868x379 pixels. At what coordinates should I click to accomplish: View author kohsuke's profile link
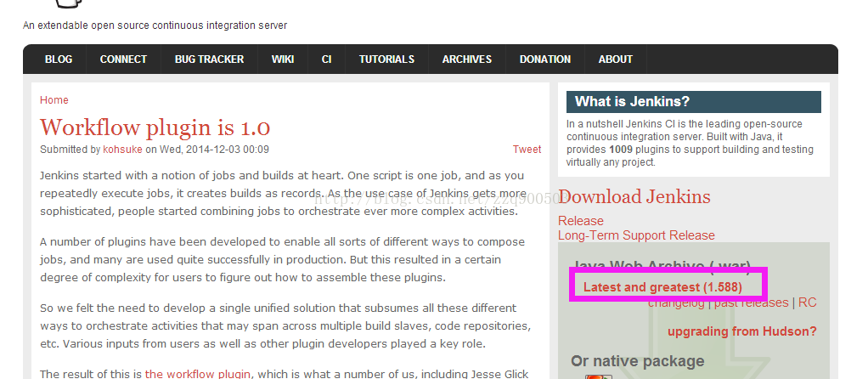click(122, 149)
